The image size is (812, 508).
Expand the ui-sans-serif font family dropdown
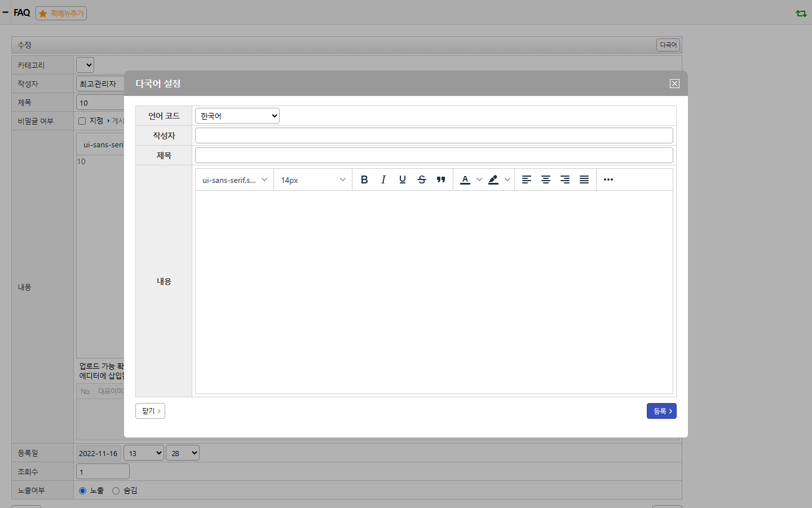click(235, 179)
